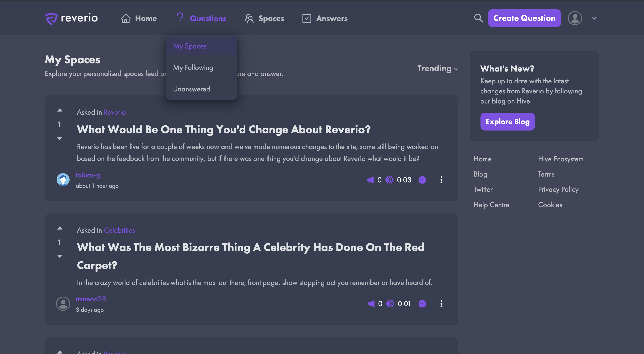Click the Privacy Policy footer link
This screenshot has width=644, height=354.
click(x=558, y=189)
